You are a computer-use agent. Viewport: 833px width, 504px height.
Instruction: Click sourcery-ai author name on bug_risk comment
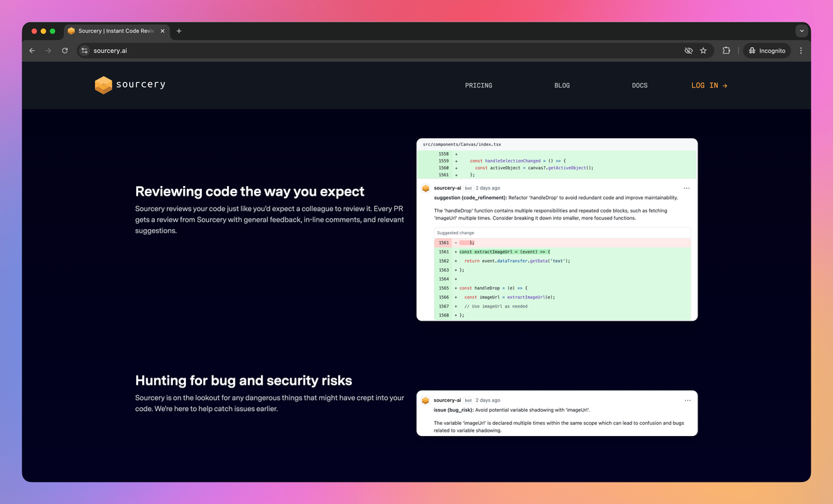(x=447, y=401)
